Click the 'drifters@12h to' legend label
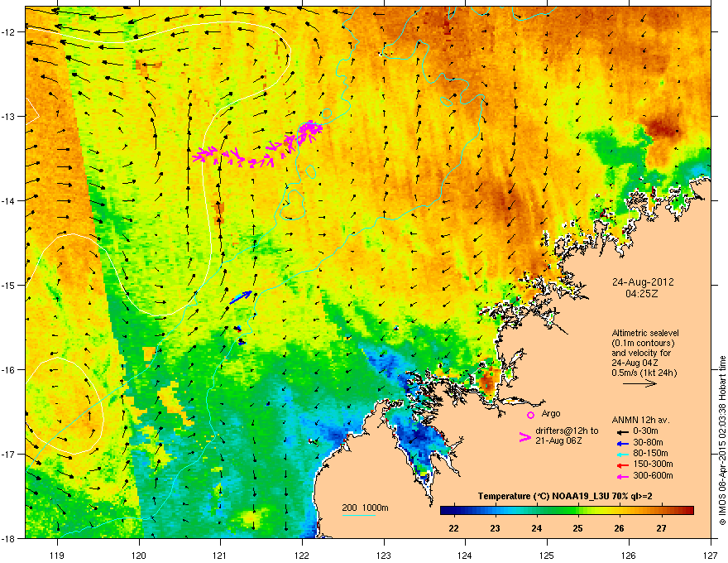 point(567,431)
